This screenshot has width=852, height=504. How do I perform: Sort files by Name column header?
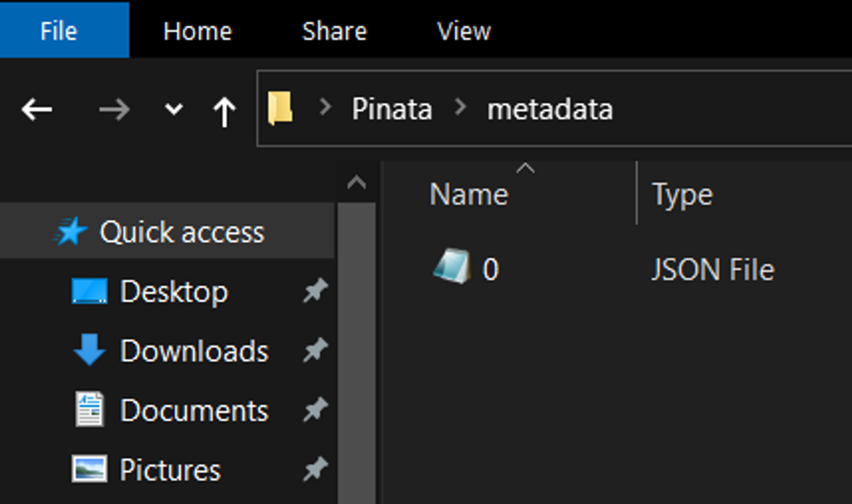coord(469,195)
